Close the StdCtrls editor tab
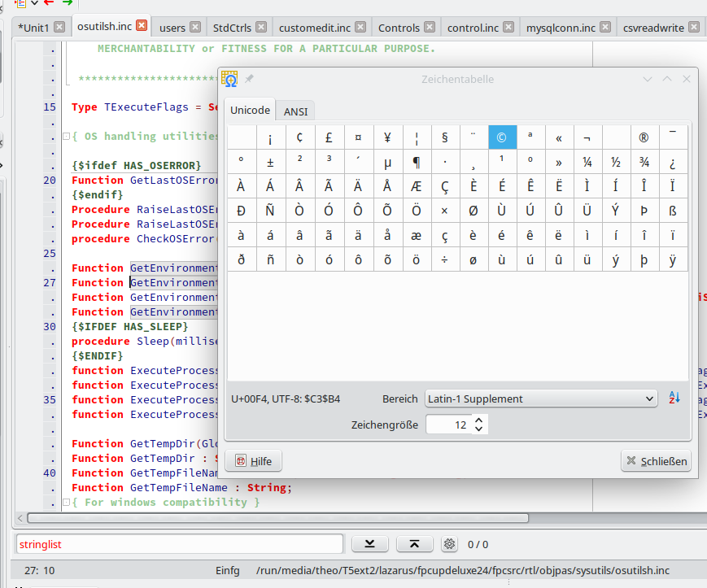This screenshot has width=707, height=588. 261,27
